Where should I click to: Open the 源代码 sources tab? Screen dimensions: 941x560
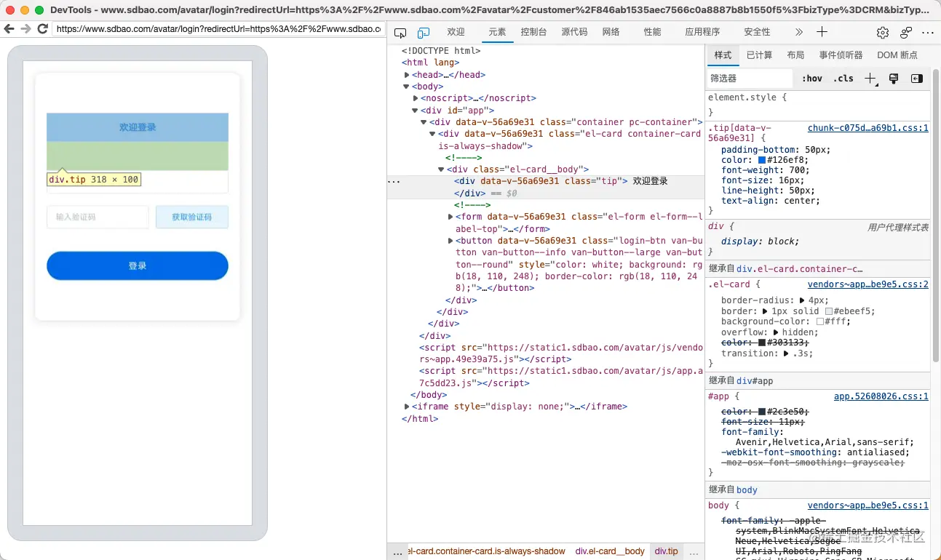pos(574,33)
